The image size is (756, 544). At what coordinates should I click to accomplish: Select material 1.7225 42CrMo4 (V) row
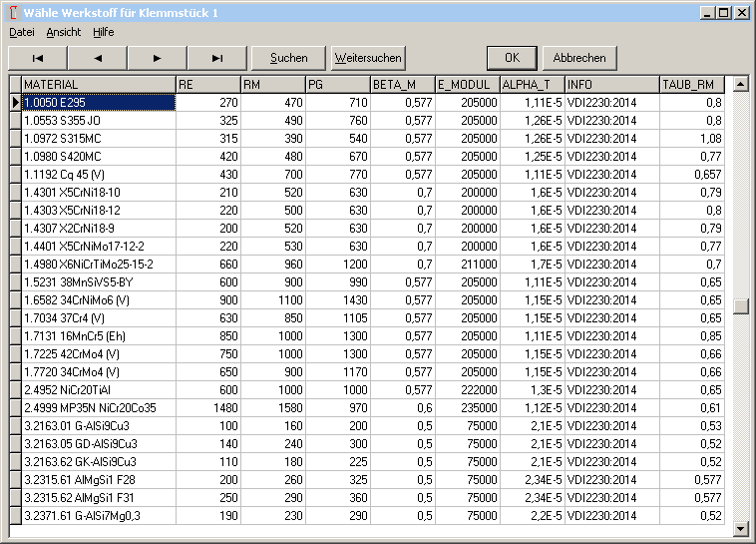pos(98,353)
